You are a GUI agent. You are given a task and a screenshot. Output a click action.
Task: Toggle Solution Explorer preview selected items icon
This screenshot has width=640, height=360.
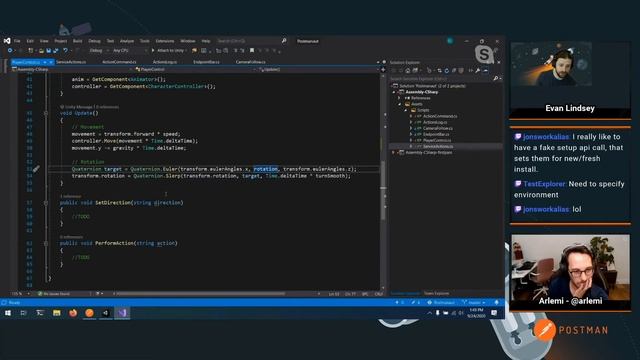485,71
